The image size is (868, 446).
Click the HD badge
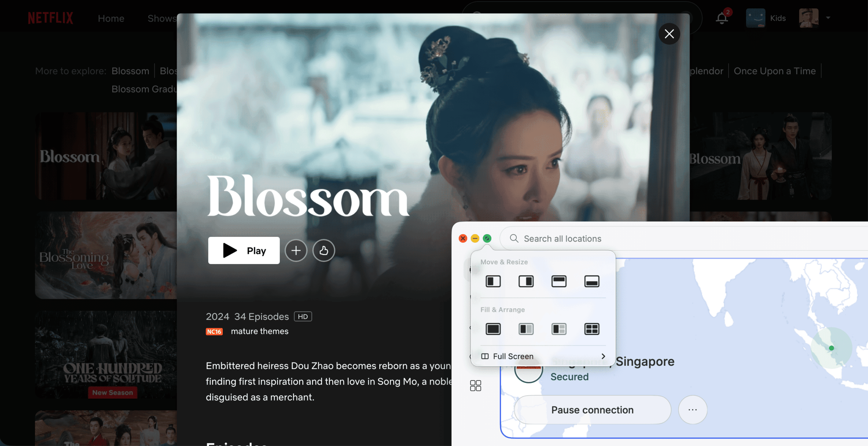(x=303, y=317)
